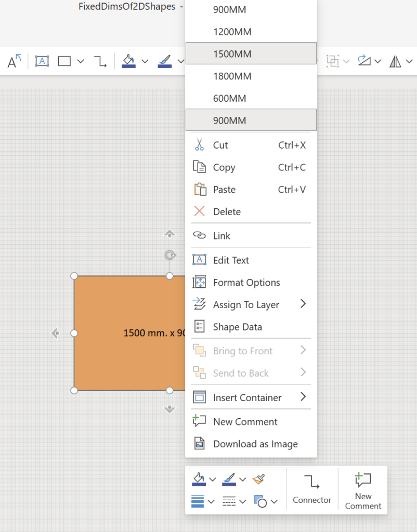Image resolution: width=417 pixels, height=532 pixels.
Task: Select the Rectangle shape tool
Action: pos(63,61)
